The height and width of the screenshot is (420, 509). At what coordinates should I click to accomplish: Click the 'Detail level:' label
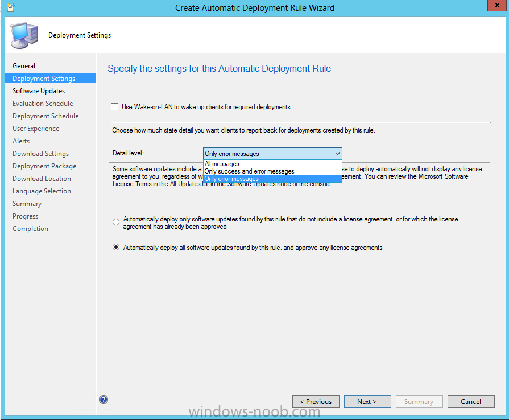(128, 153)
